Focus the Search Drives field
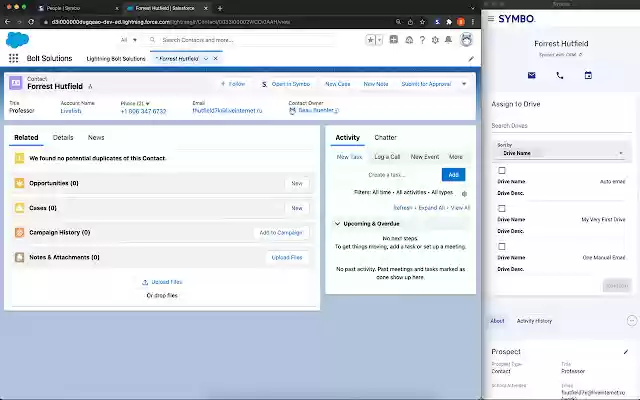Image resolution: width=640 pixels, height=400 pixels. 561,126
